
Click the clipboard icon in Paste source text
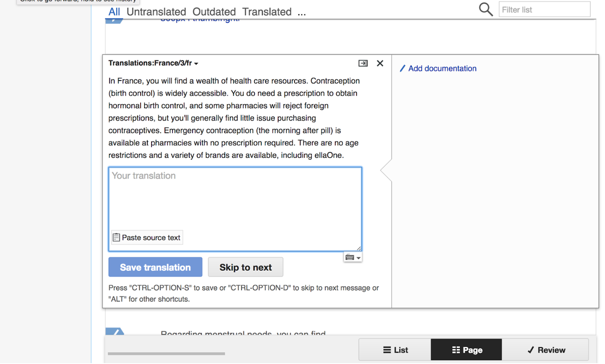coord(117,237)
